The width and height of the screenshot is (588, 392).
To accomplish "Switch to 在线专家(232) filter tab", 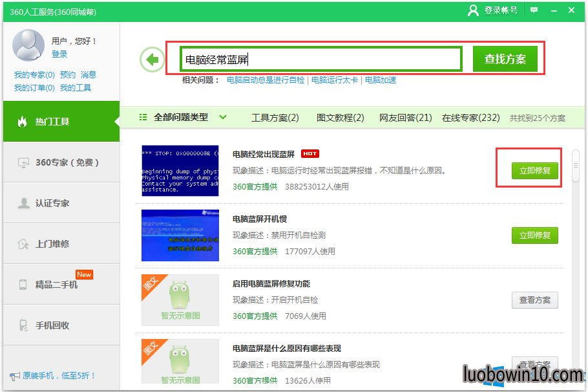I will point(470,118).
